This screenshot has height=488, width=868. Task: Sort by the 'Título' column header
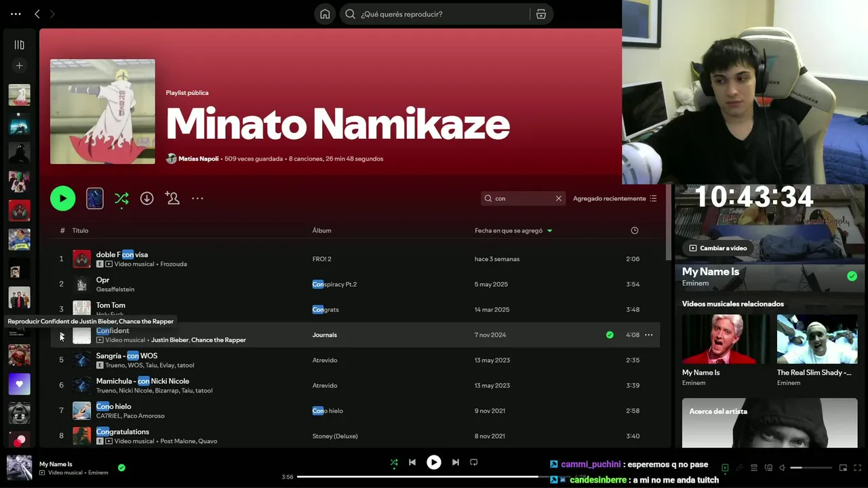80,230
